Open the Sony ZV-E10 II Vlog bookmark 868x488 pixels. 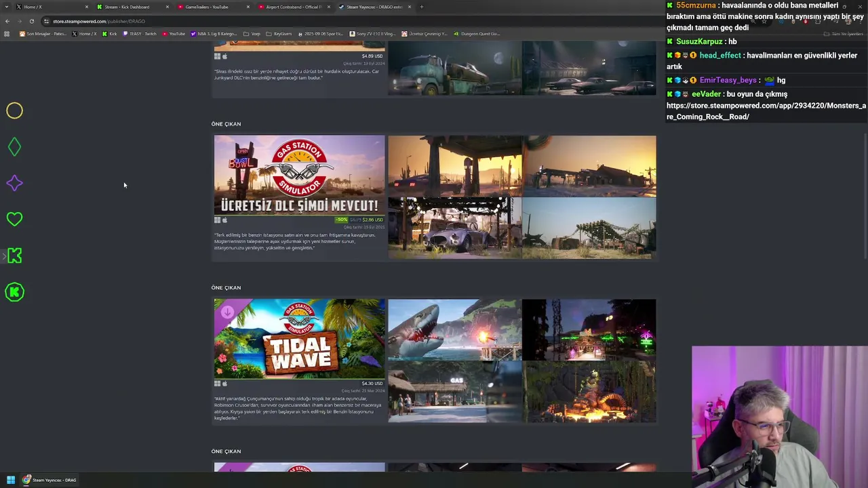[x=374, y=33]
